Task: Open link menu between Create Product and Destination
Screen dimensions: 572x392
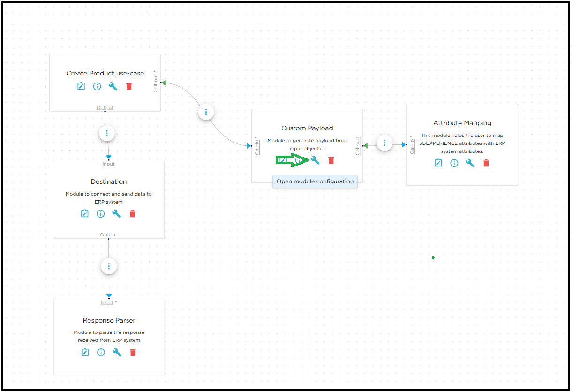Action: click(107, 134)
